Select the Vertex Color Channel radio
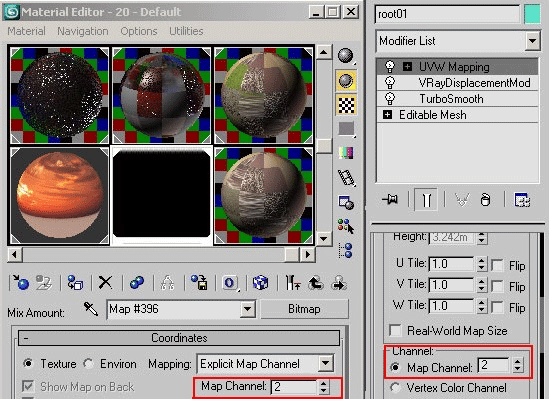The image size is (549, 399). click(395, 387)
